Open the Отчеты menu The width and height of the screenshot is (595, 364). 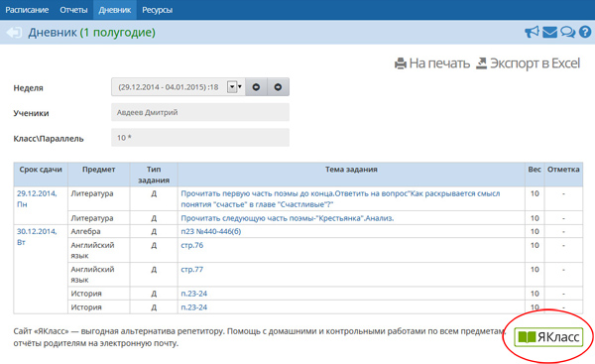[x=73, y=10]
